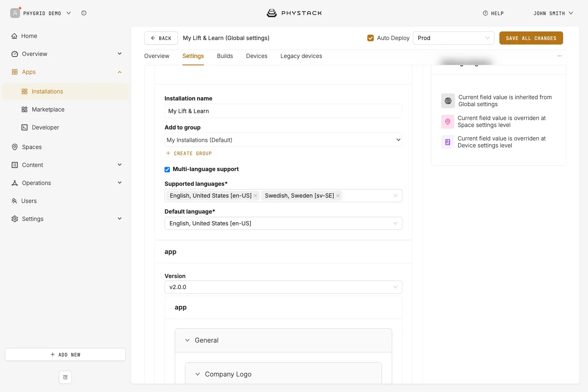This screenshot has width=588, height=392.
Task: Toggle the Auto Deploy checkbox
Action: [x=371, y=38]
